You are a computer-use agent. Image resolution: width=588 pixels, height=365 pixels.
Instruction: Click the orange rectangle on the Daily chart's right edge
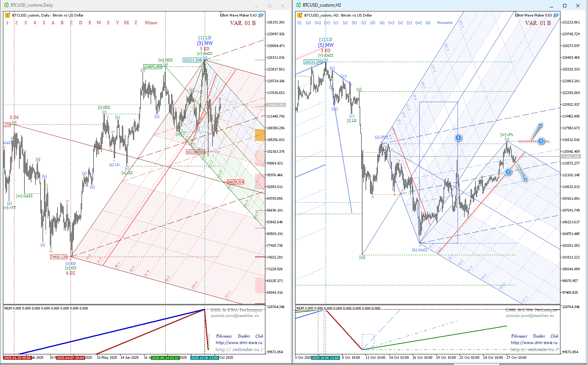260,135
